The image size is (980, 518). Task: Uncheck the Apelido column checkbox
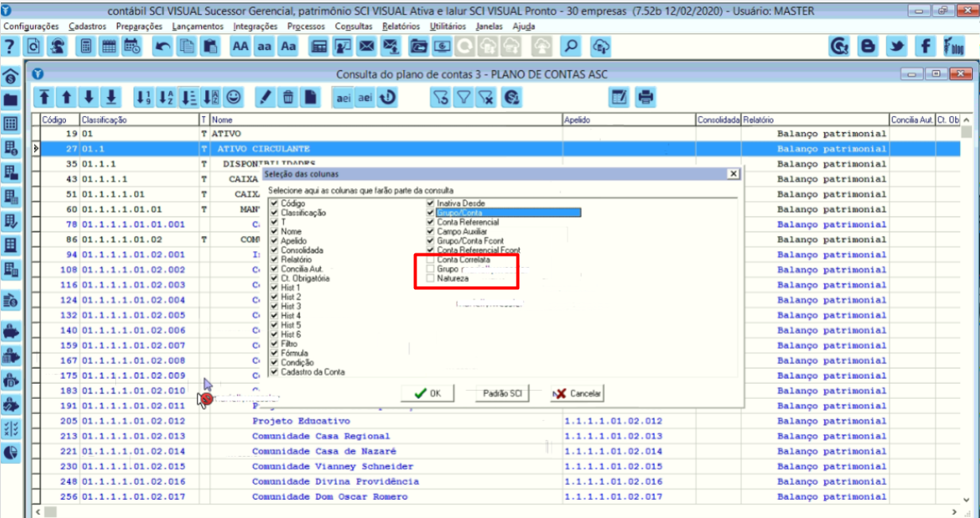click(274, 241)
